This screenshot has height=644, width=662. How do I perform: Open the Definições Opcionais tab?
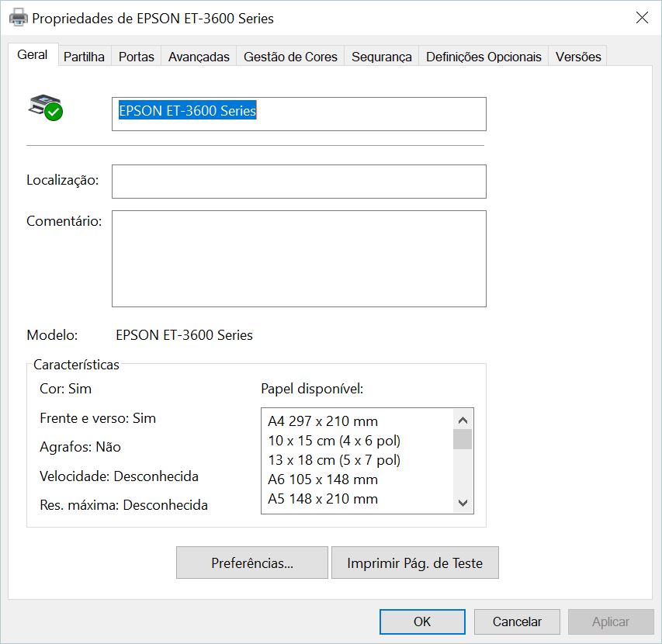coord(484,57)
